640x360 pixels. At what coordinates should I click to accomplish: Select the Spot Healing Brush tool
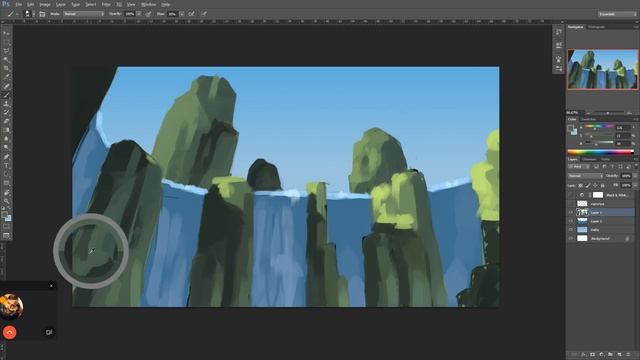click(6, 86)
